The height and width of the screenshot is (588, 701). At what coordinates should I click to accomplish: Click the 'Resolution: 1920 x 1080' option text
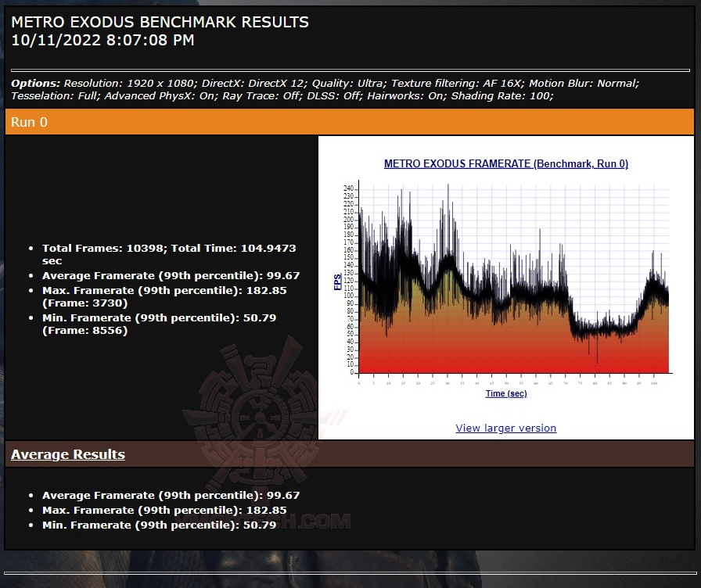click(129, 83)
